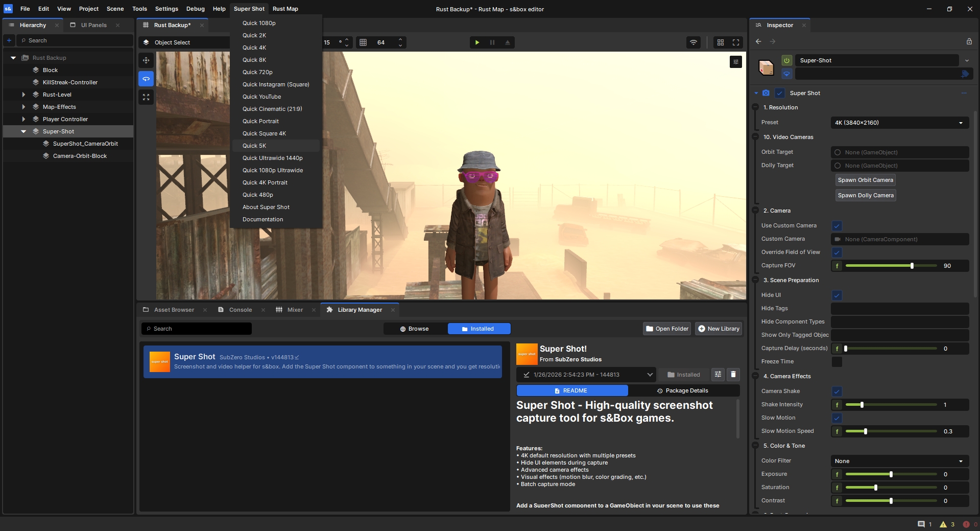Image resolution: width=980 pixels, height=531 pixels.
Task: Switch to the Console tab
Action: point(240,310)
